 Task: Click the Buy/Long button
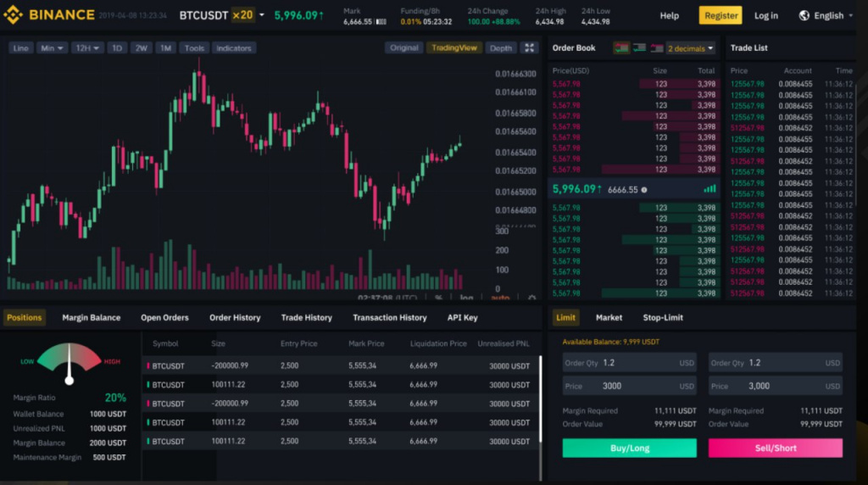point(630,448)
